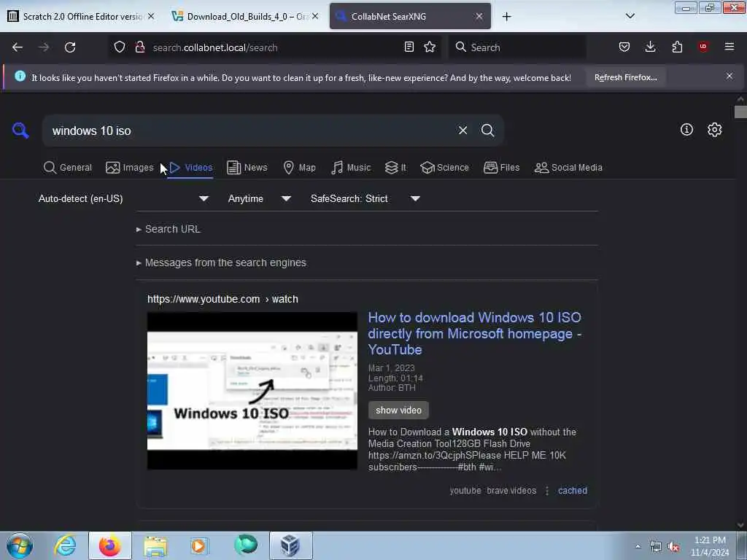
Task: Click the Refresh Firefox... button
Action: click(x=625, y=77)
